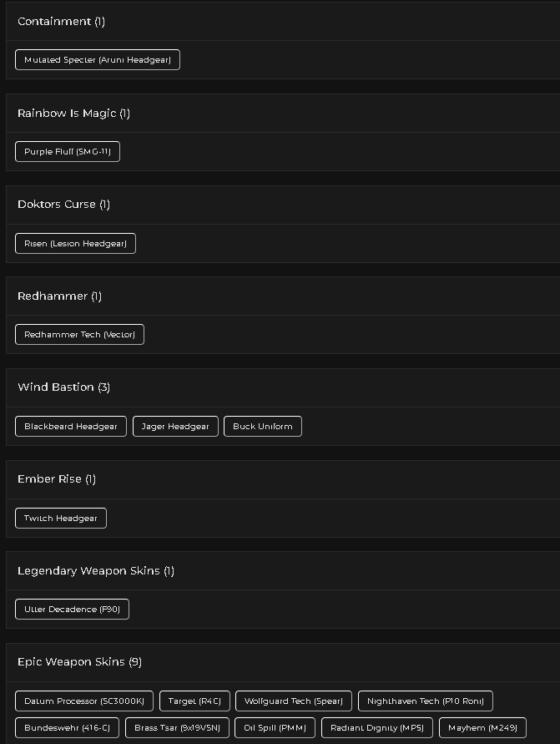The width and height of the screenshot is (560, 744).
Task: Click the Buck Uniform tag
Action: pyautogui.click(x=263, y=426)
